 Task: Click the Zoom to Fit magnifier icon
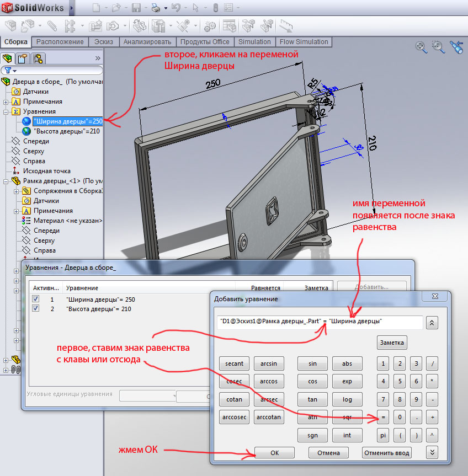coord(422,47)
